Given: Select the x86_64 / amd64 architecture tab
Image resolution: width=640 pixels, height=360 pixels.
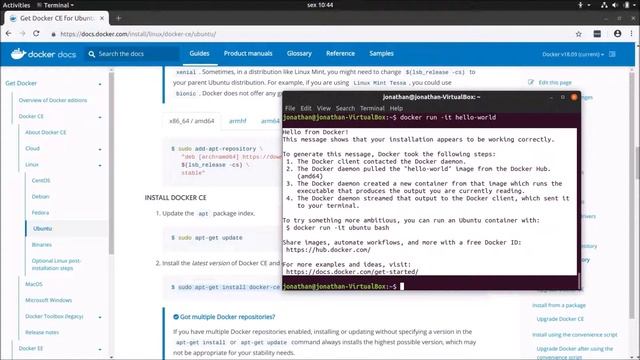Looking at the screenshot, I should pos(192,121).
